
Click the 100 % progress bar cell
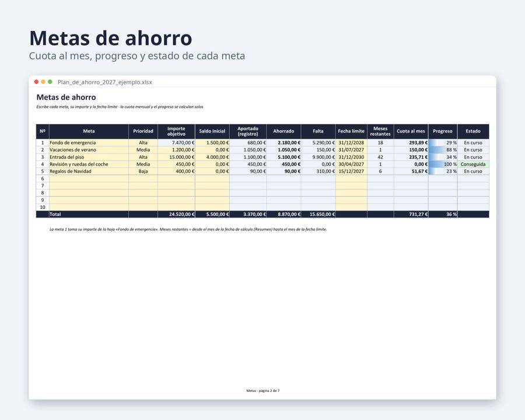click(x=443, y=164)
